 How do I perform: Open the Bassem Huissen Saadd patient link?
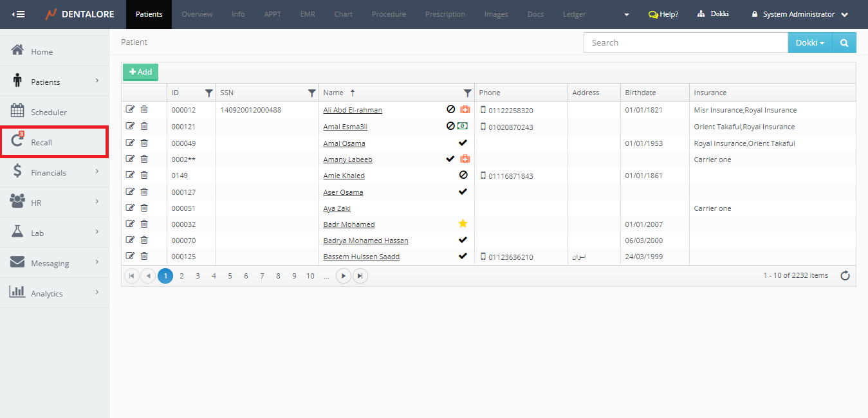click(x=361, y=257)
